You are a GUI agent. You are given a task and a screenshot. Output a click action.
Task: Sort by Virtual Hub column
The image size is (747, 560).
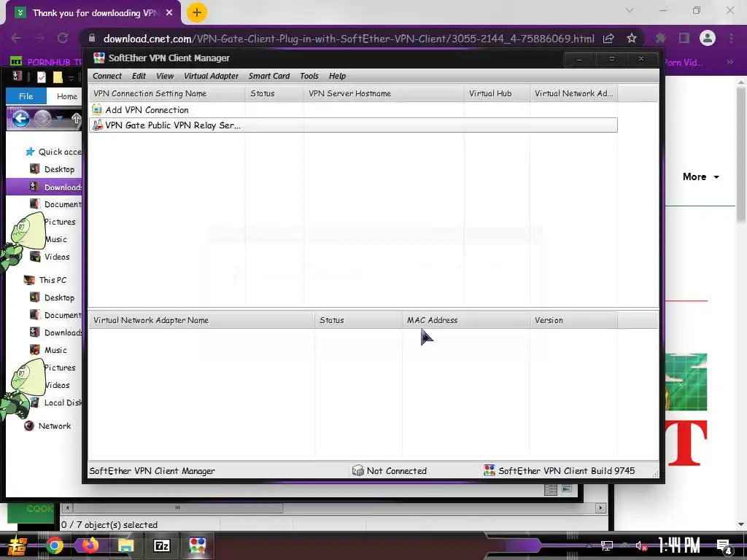497,94
